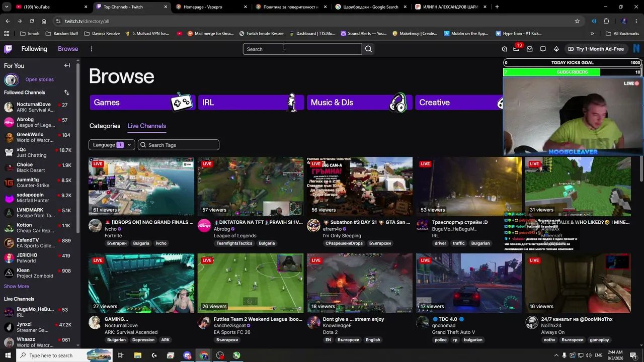Open the All Bookmarks folder

pos(622,33)
